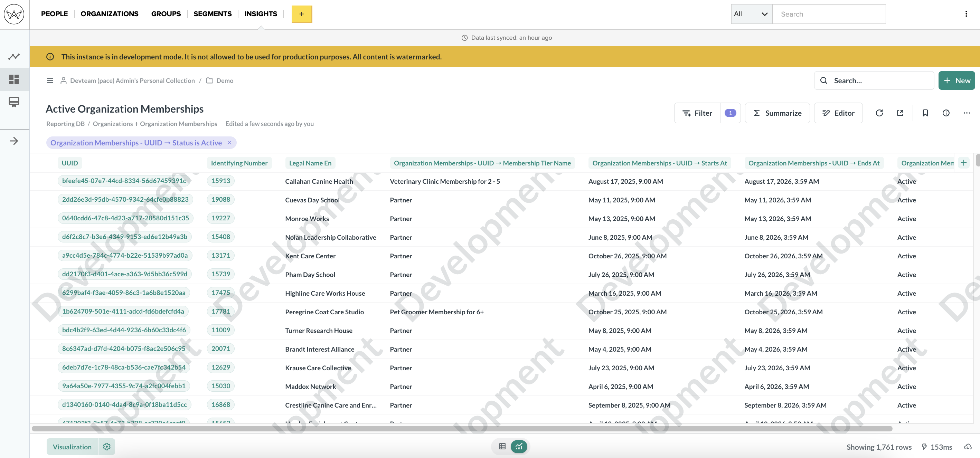This screenshot has height=458, width=980.
Task: Click the top Search input field
Action: [829, 14]
